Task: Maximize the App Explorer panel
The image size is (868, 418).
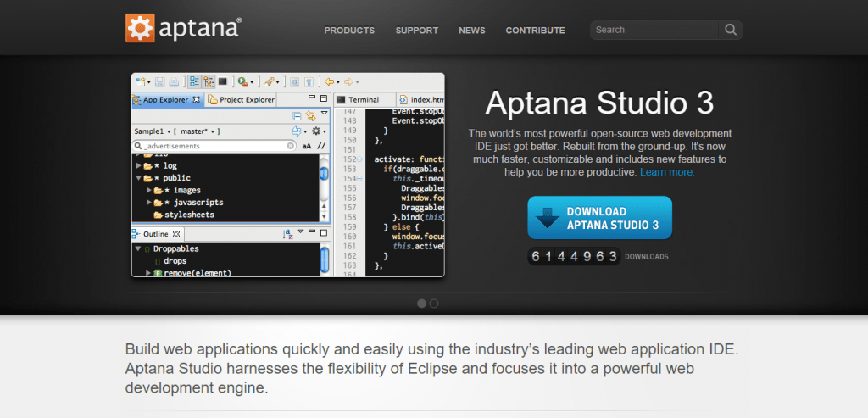Action: (323, 98)
